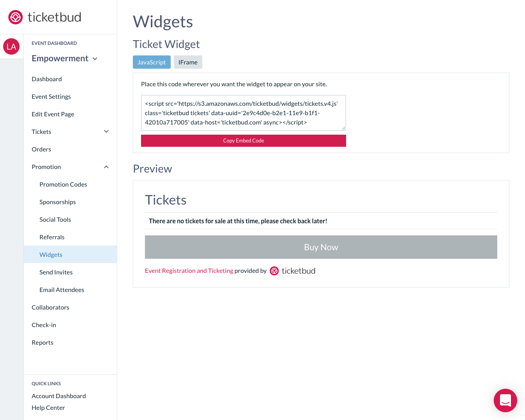Open the LA profile avatar
The width and height of the screenshot is (525, 420).
[11, 46]
